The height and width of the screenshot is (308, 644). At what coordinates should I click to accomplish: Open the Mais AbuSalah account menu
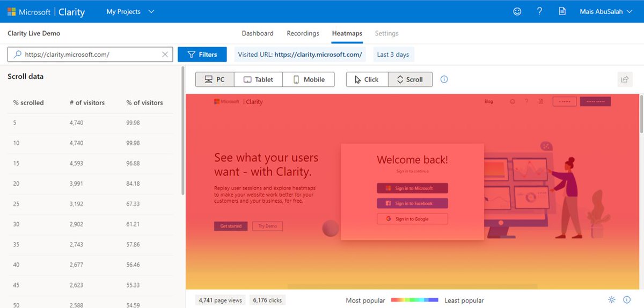(606, 11)
